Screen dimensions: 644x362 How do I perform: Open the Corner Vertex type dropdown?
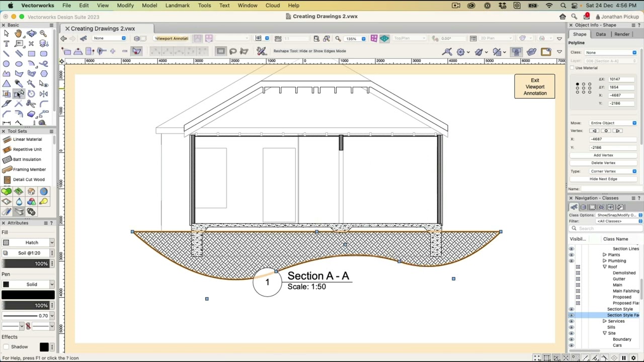pos(613,171)
